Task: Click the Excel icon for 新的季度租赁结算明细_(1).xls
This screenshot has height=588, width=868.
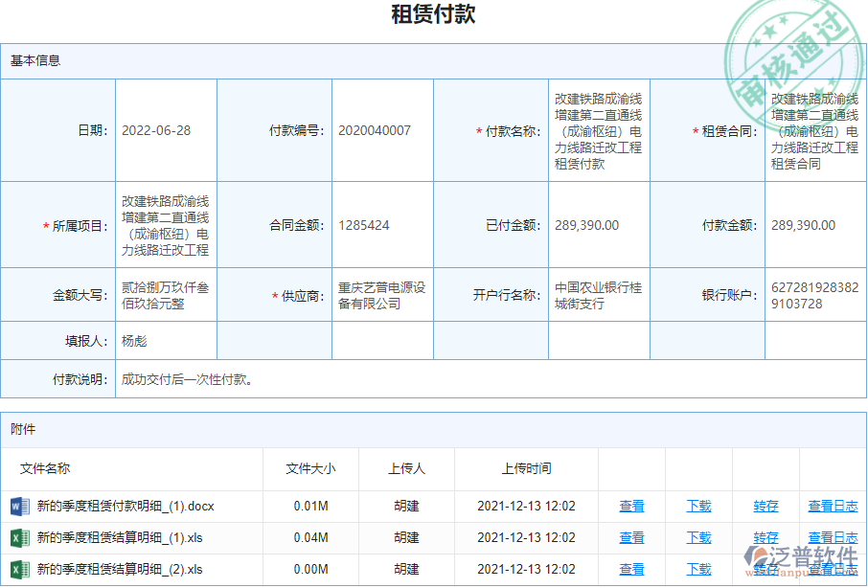Action: pyautogui.click(x=21, y=538)
